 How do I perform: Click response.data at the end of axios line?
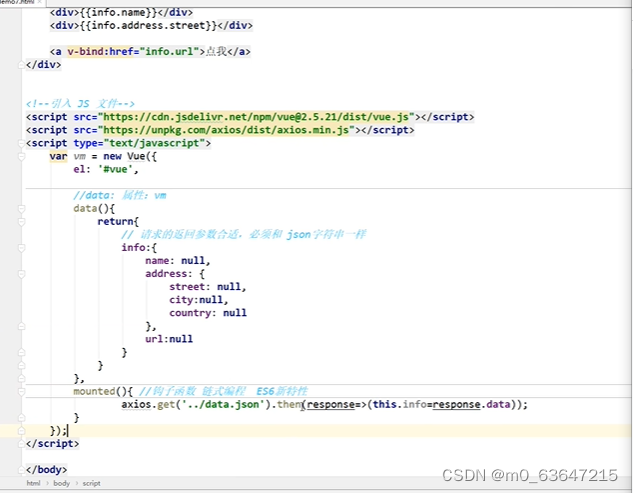[471, 404]
